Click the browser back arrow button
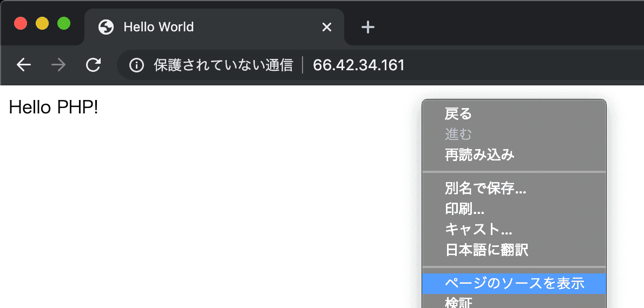Viewport: 644px width, 308px height. [x=24, y=65]
